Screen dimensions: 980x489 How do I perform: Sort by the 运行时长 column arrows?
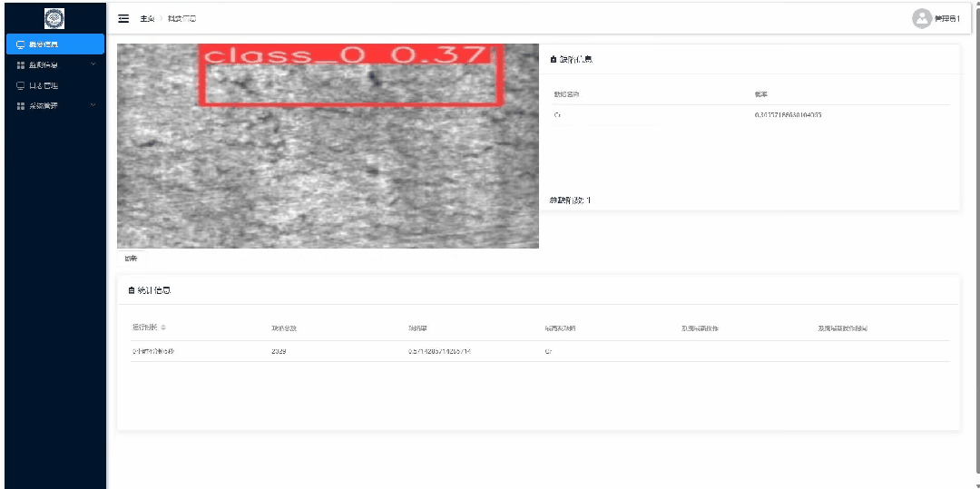pos(163,328)
